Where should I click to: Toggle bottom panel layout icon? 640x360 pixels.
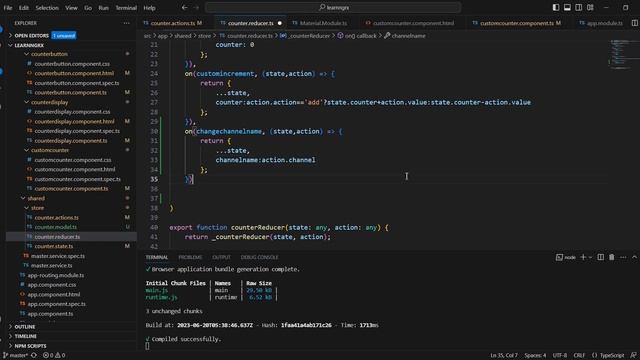click(x=567, y=7)
